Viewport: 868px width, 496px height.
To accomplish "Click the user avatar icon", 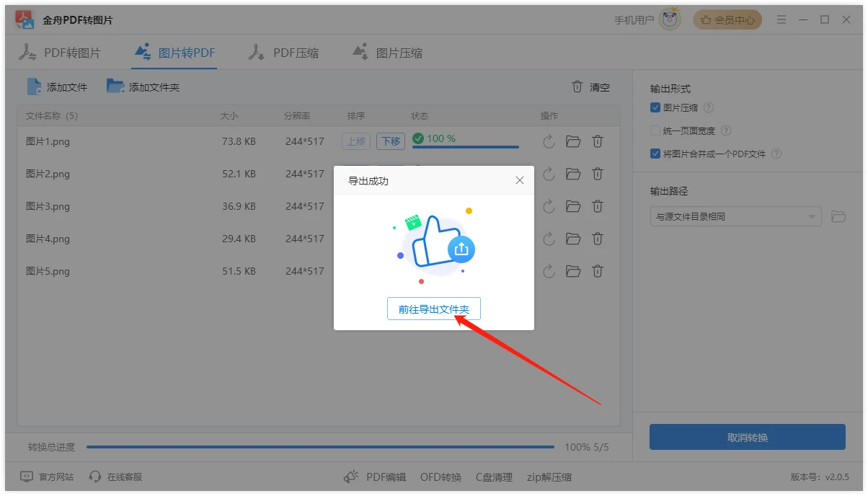I will (x=670, y=20).
